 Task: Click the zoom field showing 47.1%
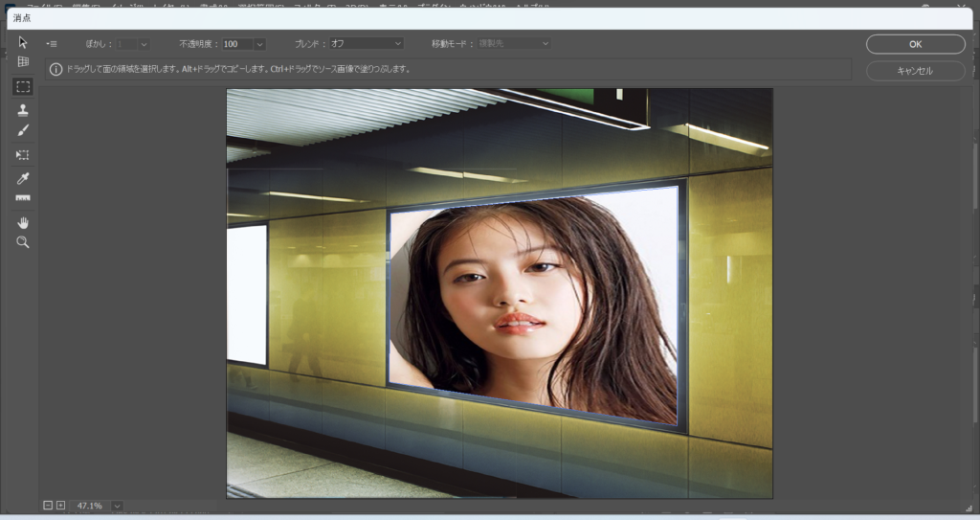tap(92, 506)
